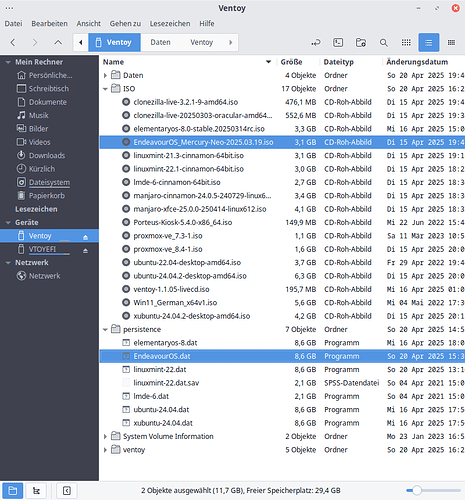The height and width of the screenshot is (500, 465).
Task: Go back with the left arrow button
Action: [13, 42]
